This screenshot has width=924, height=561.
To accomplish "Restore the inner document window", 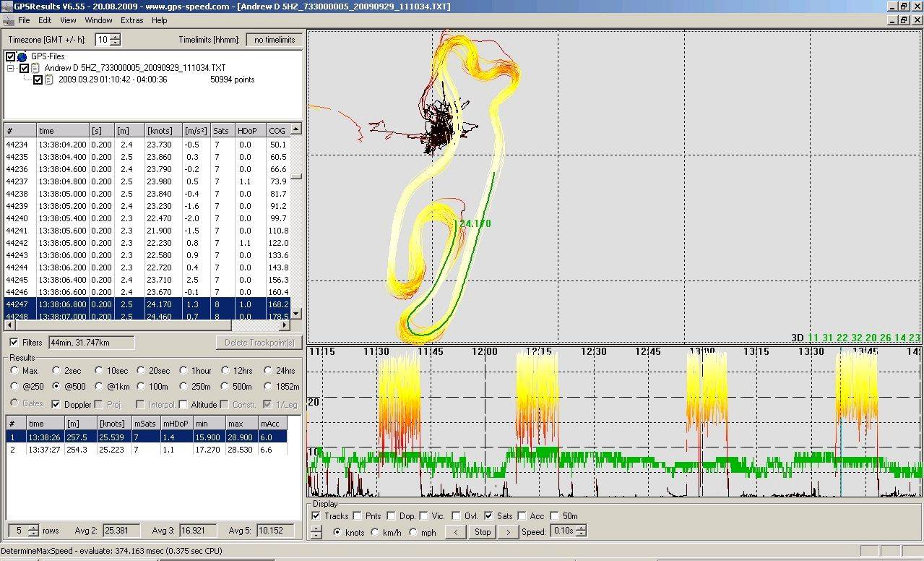I will (x=903, y=20).
